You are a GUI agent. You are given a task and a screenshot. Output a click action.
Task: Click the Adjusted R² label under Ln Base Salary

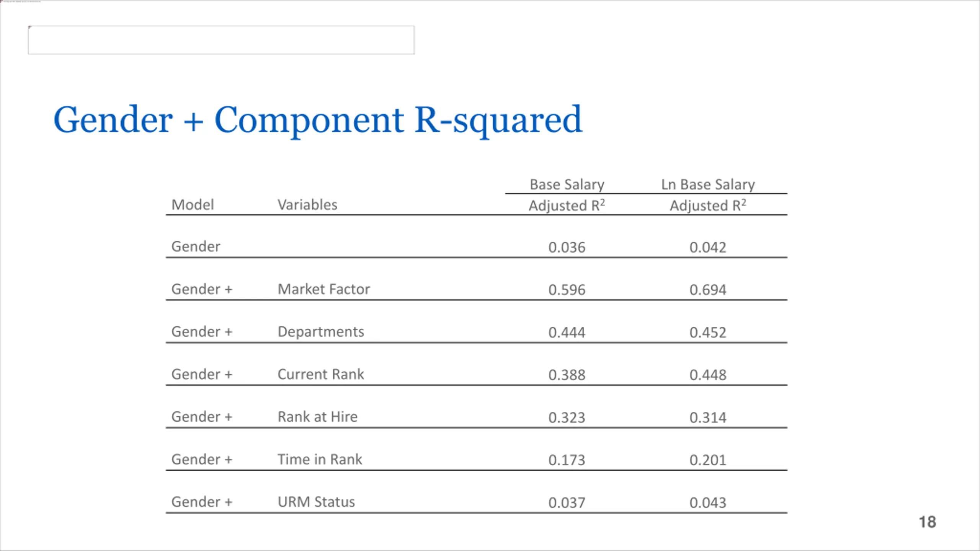[708, 205]
